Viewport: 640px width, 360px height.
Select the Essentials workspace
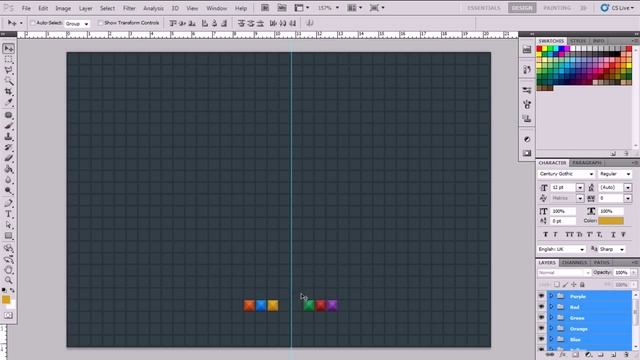pos(484,8)
